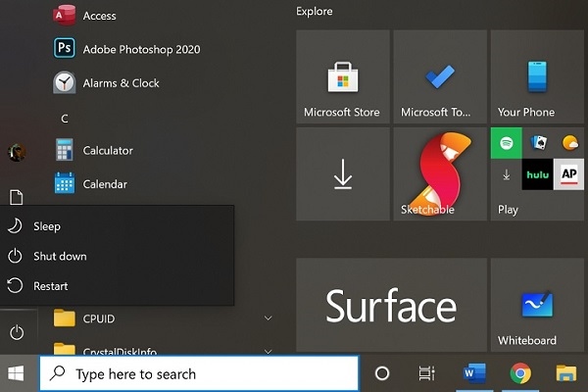
Task: Open Alarms & Clock app
Action: pos(120,83)
